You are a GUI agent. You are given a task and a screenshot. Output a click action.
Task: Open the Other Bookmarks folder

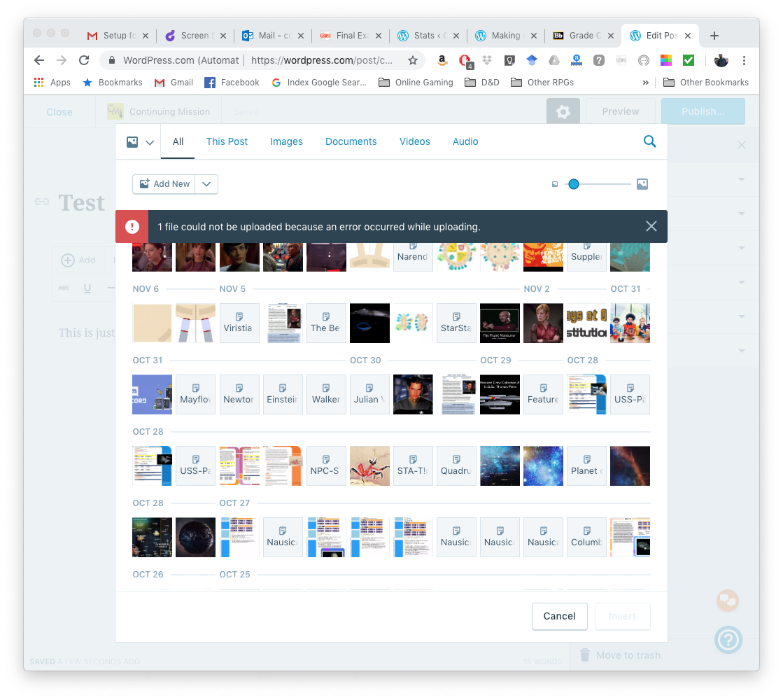[706, 83]
